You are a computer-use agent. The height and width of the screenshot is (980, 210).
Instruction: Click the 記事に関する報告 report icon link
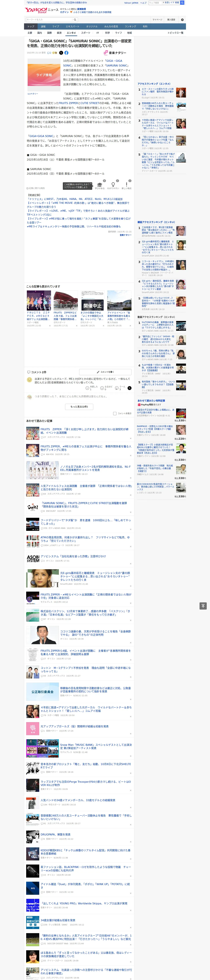tap(35, 188)
